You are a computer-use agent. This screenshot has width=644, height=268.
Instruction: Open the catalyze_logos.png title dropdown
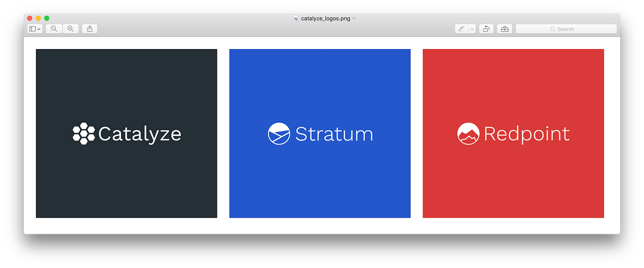tap(354, 18)
